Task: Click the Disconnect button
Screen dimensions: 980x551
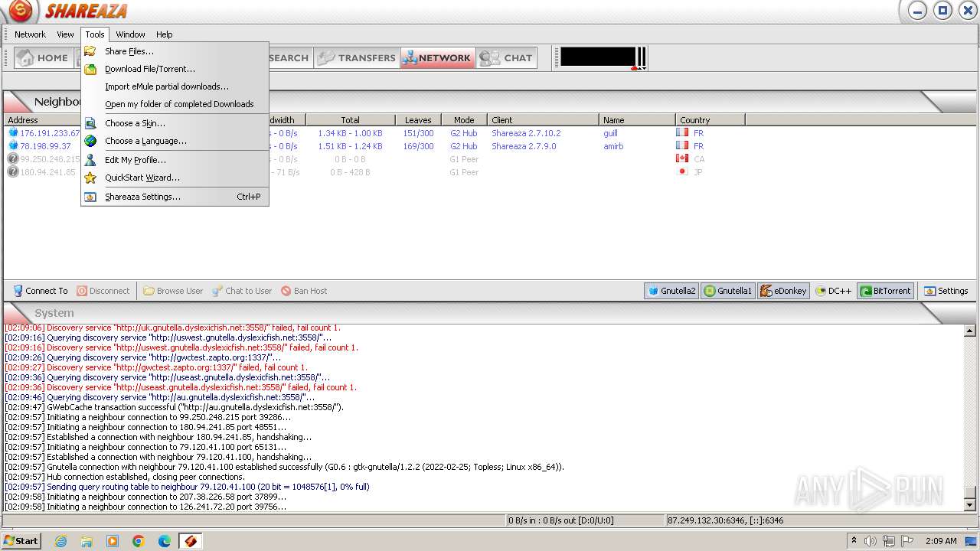Action: tap(103, 291)
